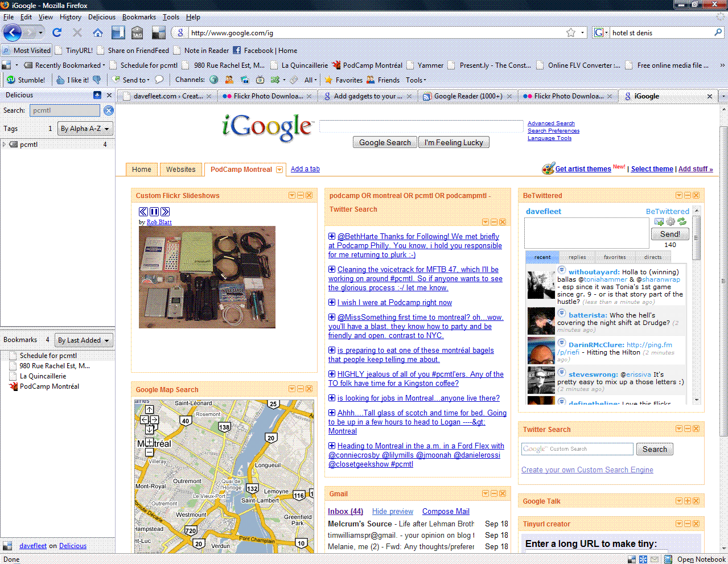
Task: Click the I like it! thumbs-up
Action: point(72,80)
